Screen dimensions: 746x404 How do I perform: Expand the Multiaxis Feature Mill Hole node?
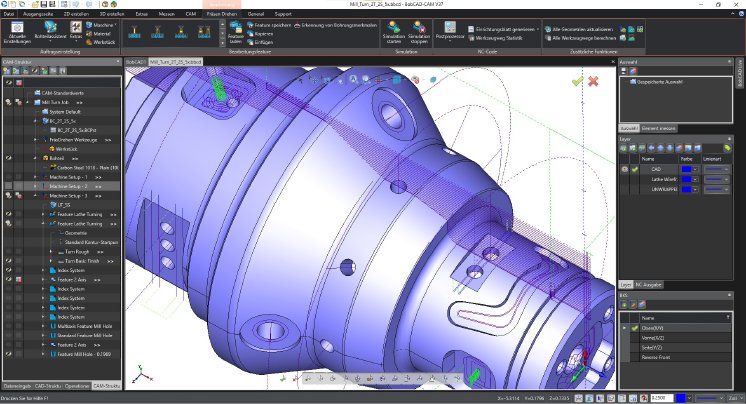43,326
